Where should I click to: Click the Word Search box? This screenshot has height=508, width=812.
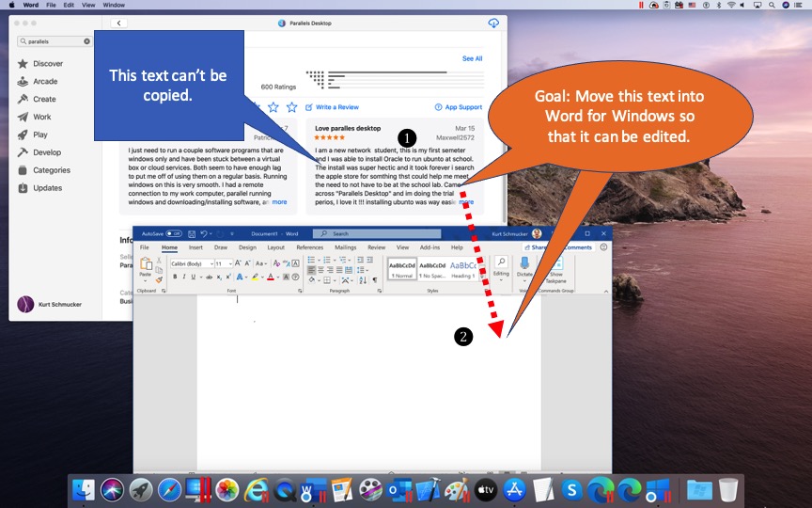[377, 234]
